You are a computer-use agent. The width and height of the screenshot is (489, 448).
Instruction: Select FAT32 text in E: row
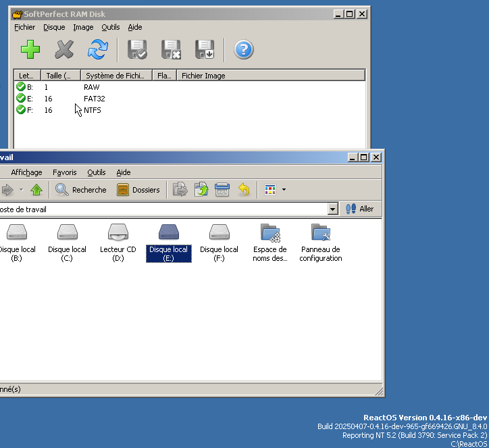click(94, 99)
